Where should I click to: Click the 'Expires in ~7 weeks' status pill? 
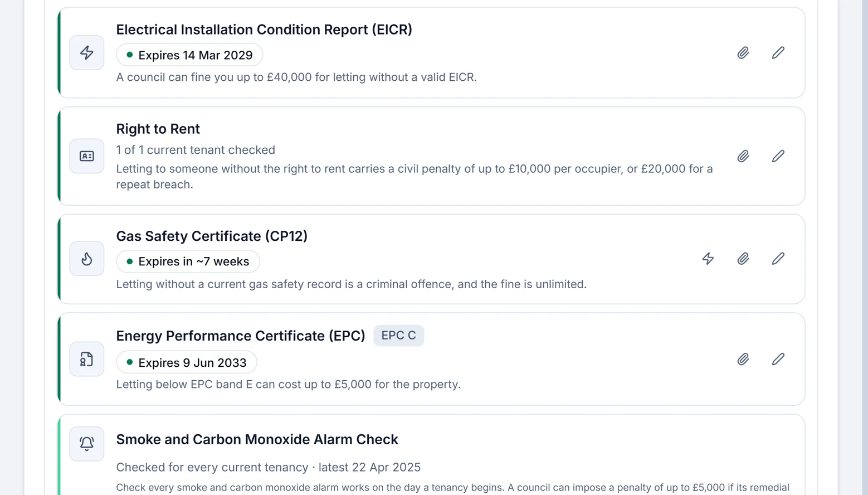pyautogui.click(x=188, y=261)
